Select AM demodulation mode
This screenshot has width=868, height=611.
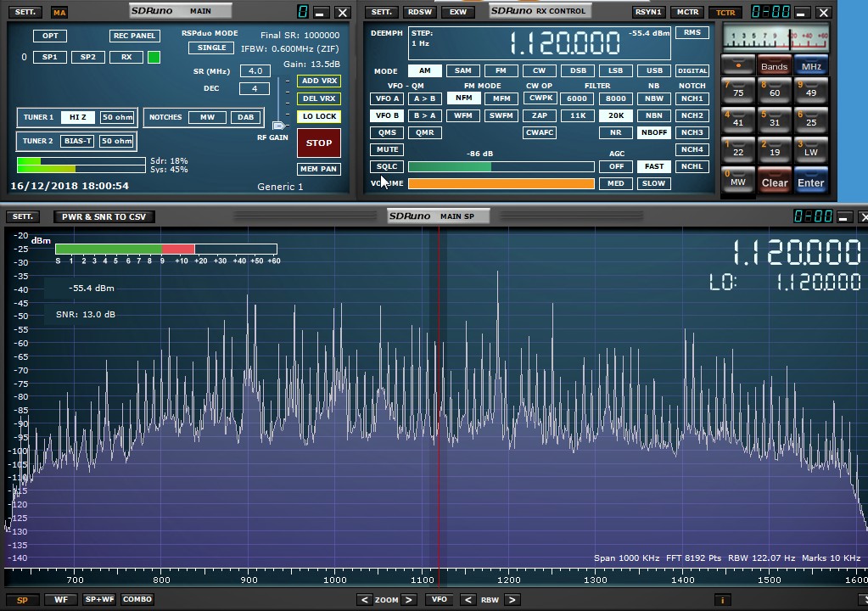point(424,70)
